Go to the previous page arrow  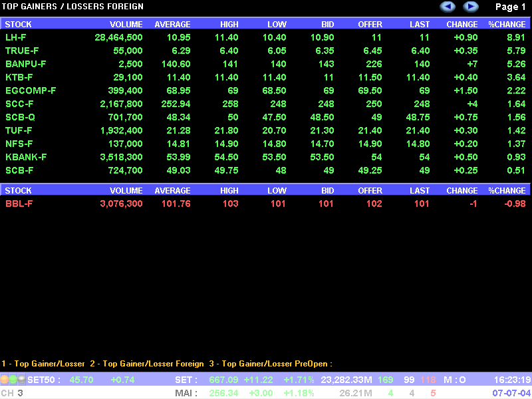(x=448, y=7)
